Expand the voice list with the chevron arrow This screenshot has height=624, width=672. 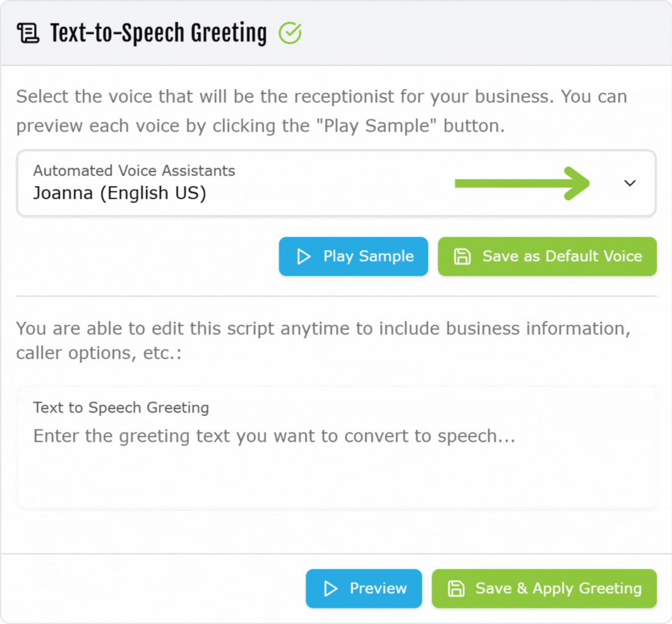(x=630, y=183)
